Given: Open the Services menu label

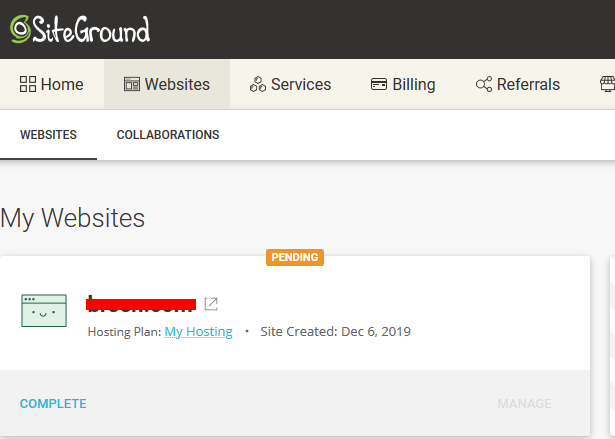Looking at the screenshot, I should 301,85.
